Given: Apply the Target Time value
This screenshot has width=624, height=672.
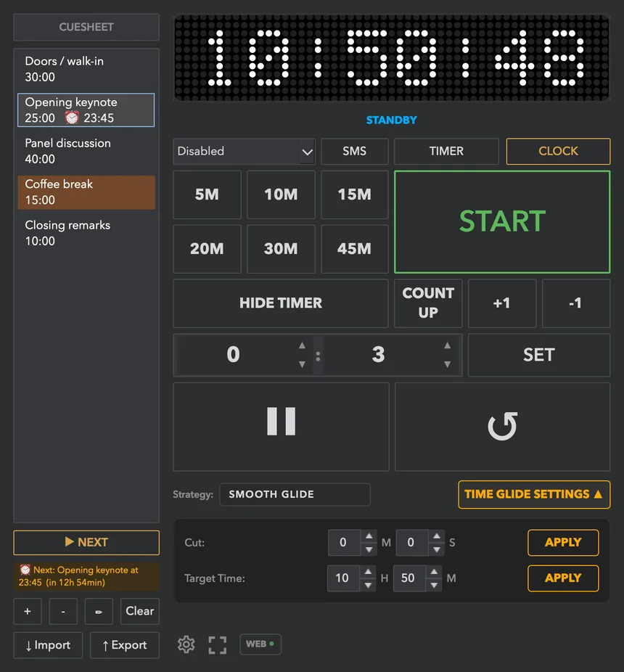Looking at the screenshot, I should pyautogui.click(x=563, y=578).
